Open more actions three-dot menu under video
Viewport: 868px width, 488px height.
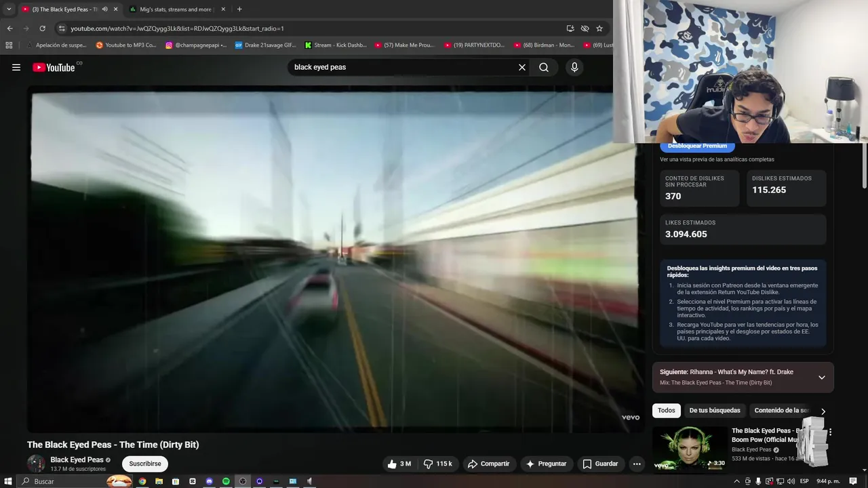[x=636, y=464]
